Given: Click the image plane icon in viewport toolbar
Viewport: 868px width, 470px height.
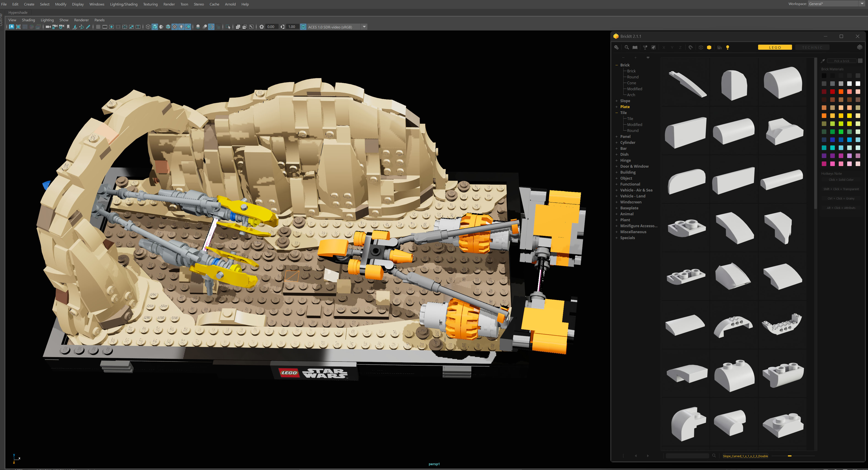Looking at the screenshot, I should [75, 27].
